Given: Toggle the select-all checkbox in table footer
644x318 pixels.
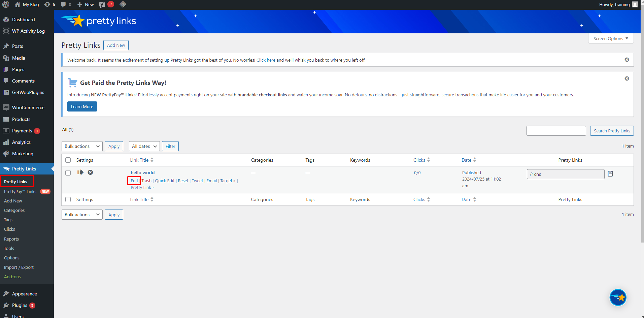Looking at the screenshot, I should pos(68,199).
